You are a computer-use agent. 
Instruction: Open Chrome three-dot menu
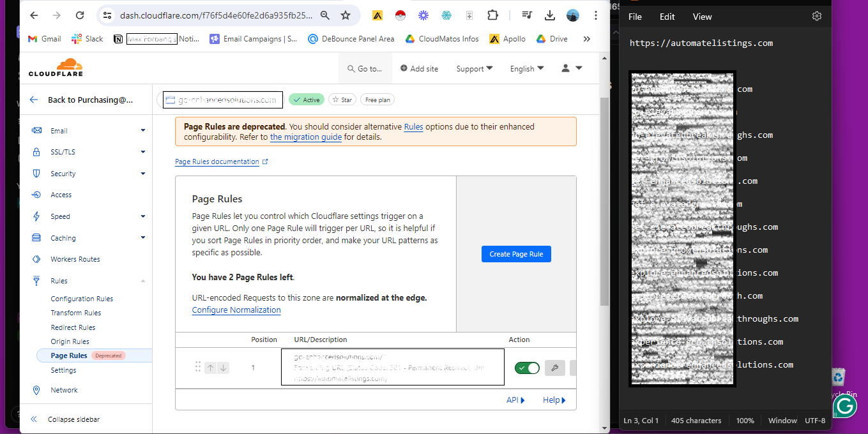[596, 15]
